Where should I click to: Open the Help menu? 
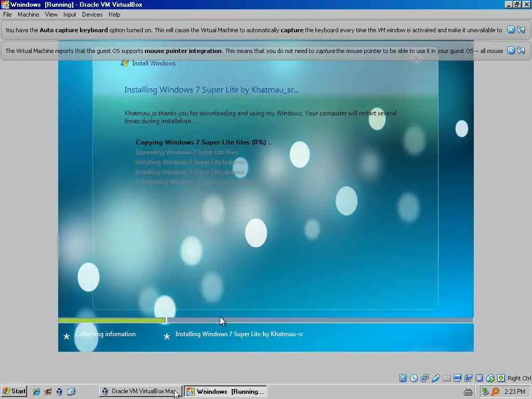(114, 15)
